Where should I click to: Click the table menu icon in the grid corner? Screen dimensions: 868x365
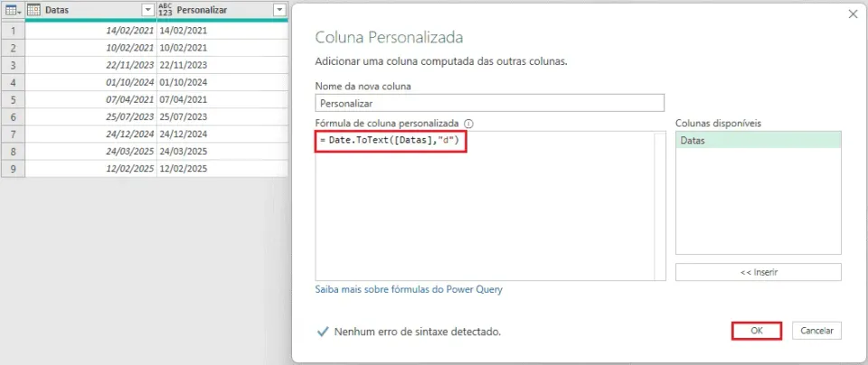point(12,10)
